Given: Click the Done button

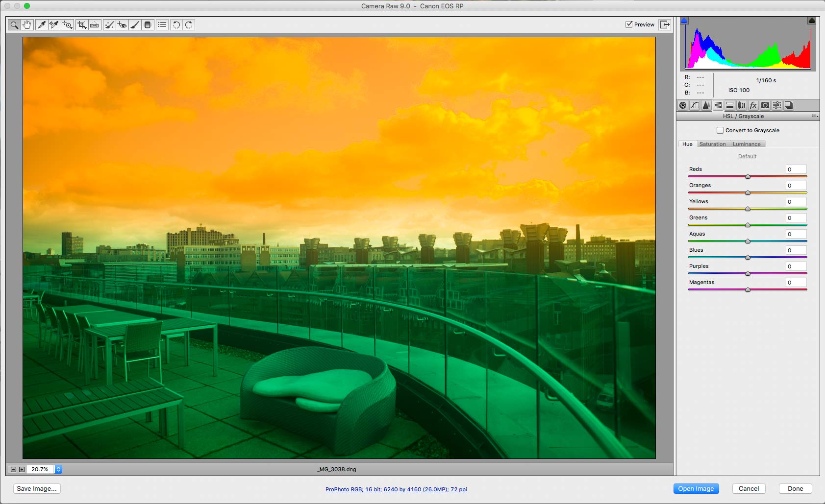Looking at the screenshot, I should 796,488.
